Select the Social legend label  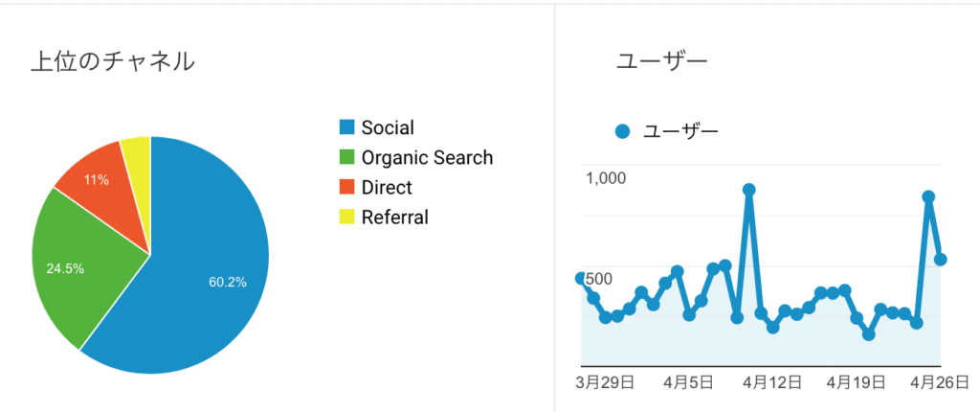pos(388,127)
